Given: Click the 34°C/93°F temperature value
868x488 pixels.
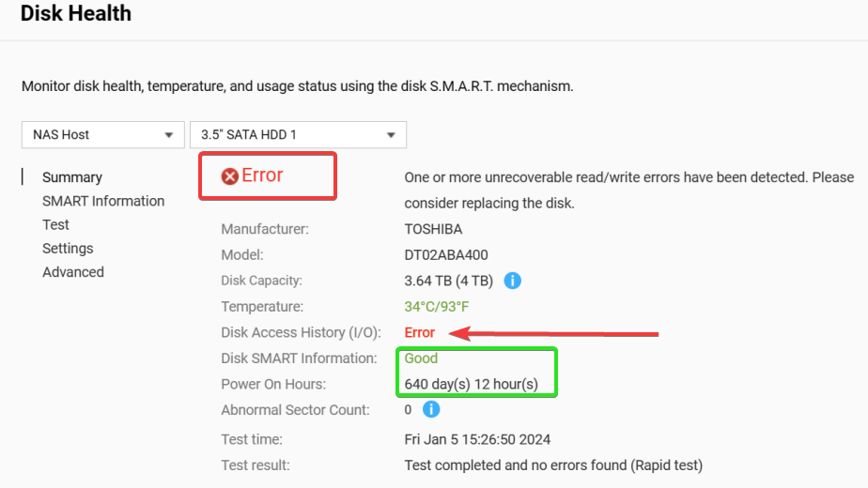Looking at the screenshot, I should tap(436, 307).
